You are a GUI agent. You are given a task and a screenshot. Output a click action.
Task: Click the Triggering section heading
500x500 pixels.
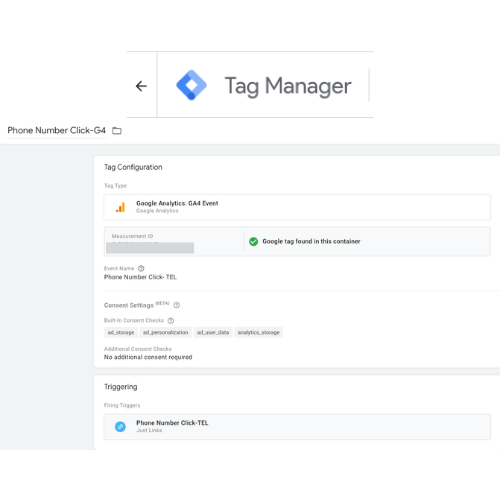[x=121, y=387]
